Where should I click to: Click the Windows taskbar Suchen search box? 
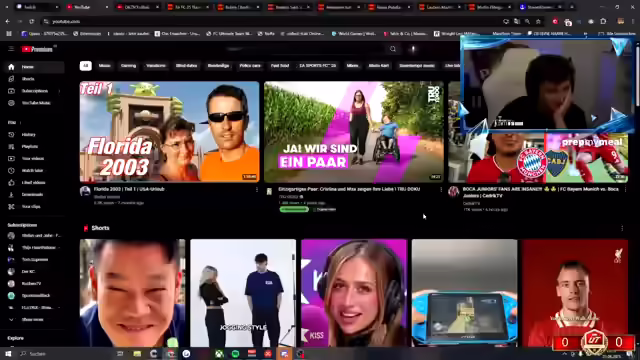pos(65,354)
